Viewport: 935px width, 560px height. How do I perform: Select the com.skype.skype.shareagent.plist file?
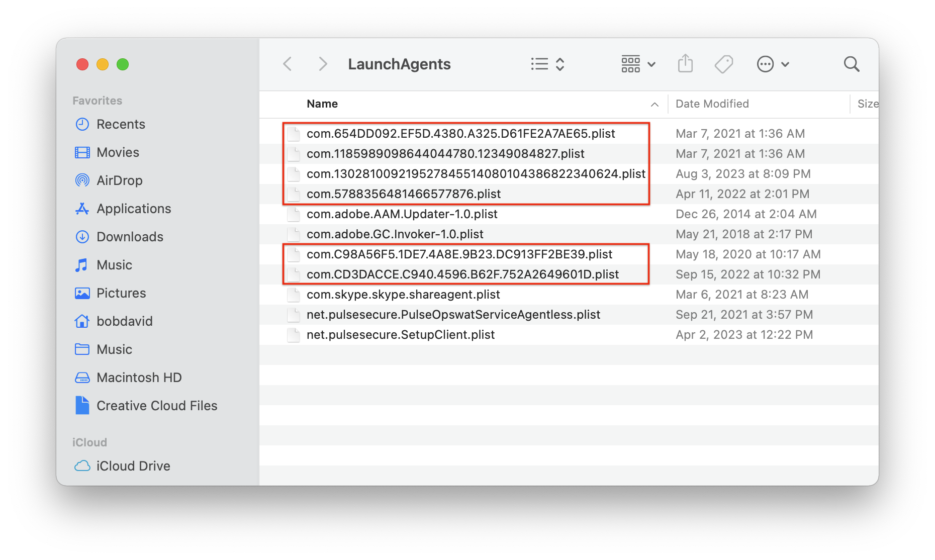[x=404, y=294]
